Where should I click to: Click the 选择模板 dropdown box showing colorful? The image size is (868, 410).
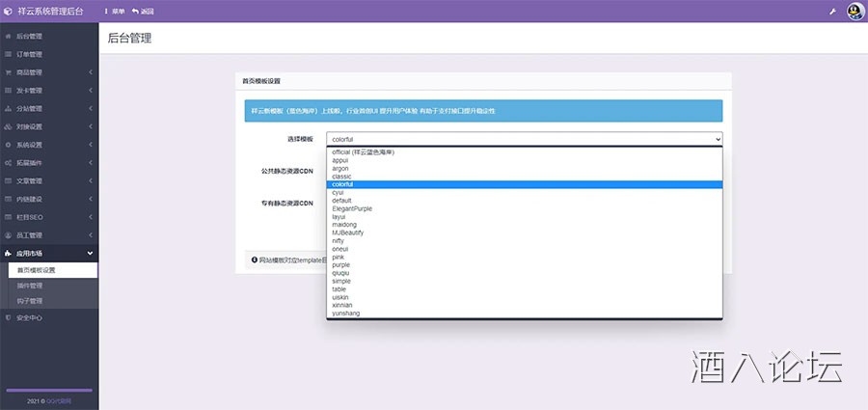(x=524, y=139)
